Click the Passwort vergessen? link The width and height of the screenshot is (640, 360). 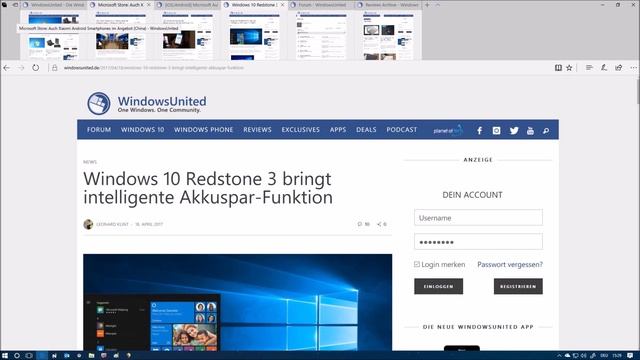pyautogui.click(x=510, y=264)
